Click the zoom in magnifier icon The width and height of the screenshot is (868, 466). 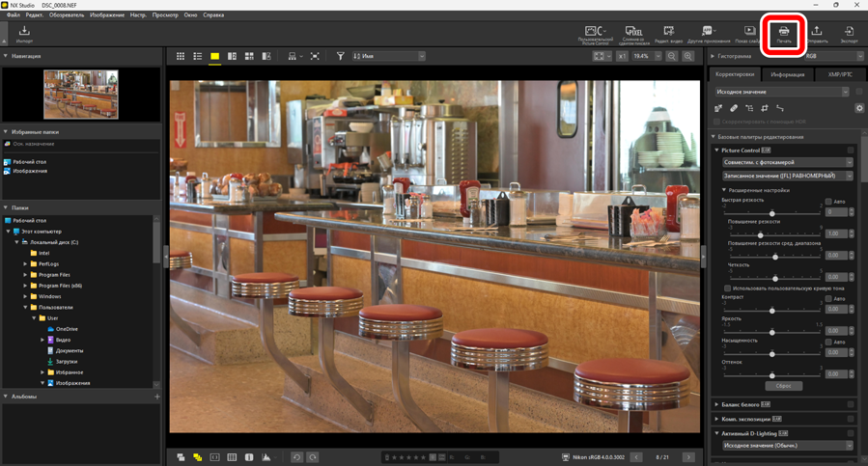pos(687,57)
